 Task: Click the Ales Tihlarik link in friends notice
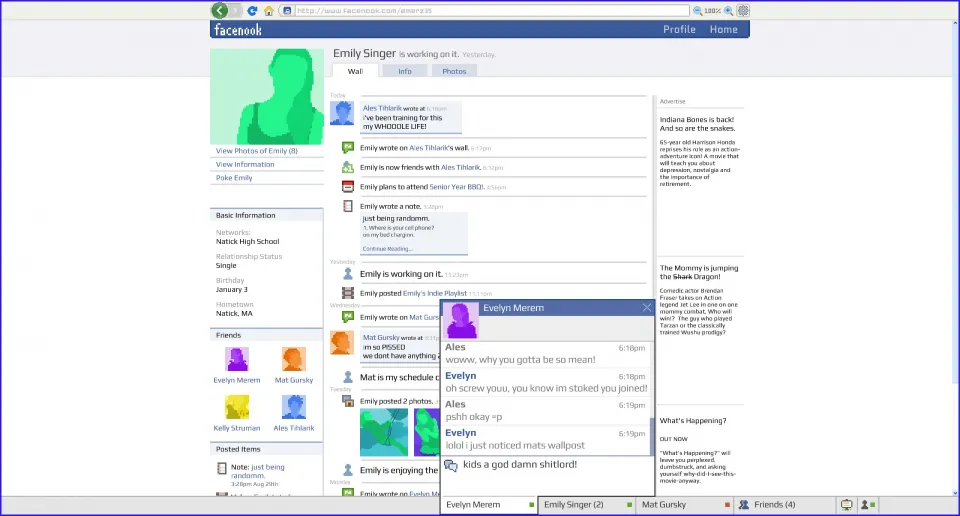tap(460, 167)
